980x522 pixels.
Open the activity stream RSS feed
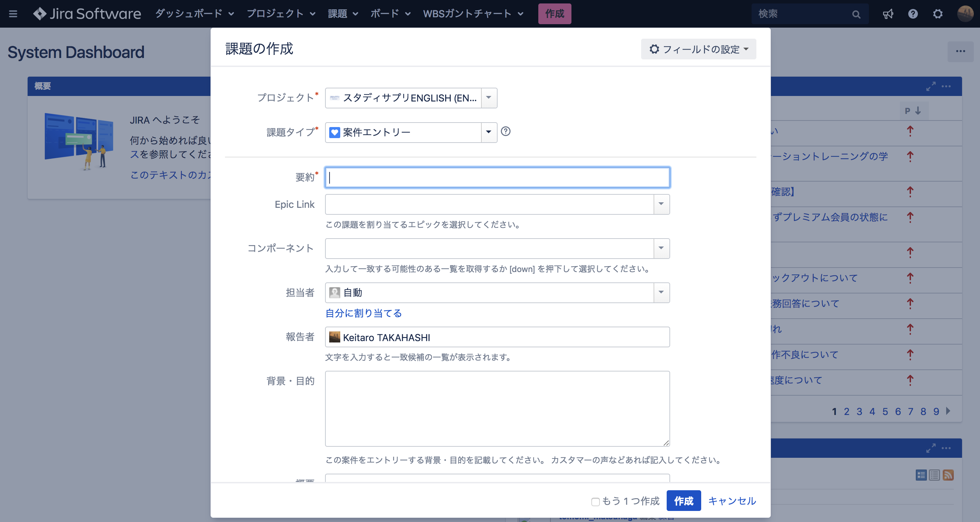coord(948,475)
